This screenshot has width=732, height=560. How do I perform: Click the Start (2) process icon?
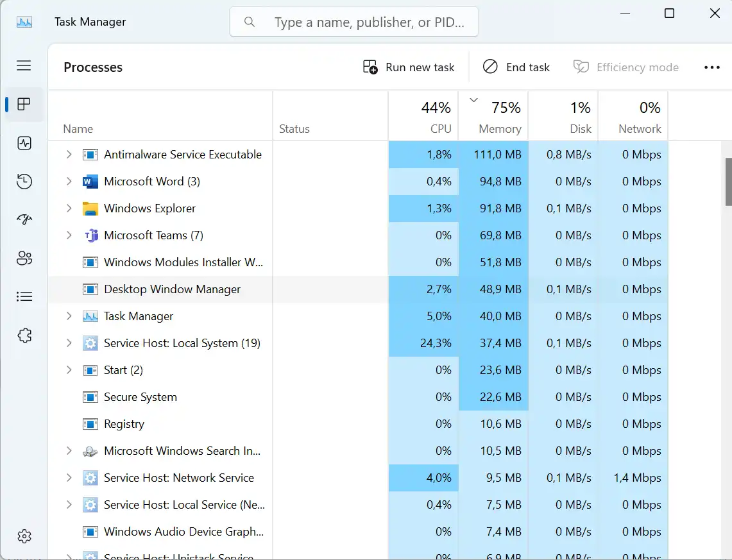pos(90,371)
